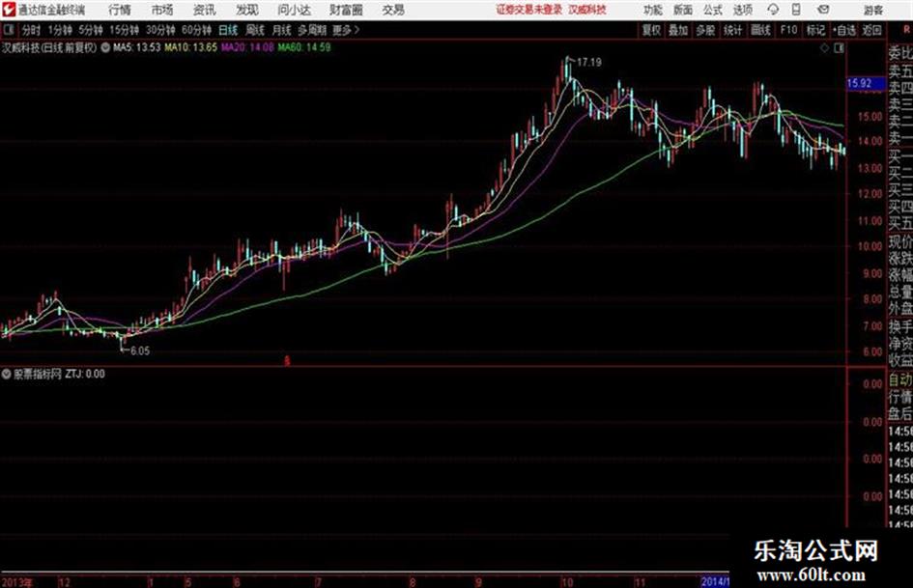The height and width of the screenshot is (588, 913).
Task: Open the 行情 menu
Action: pos(120,10)
